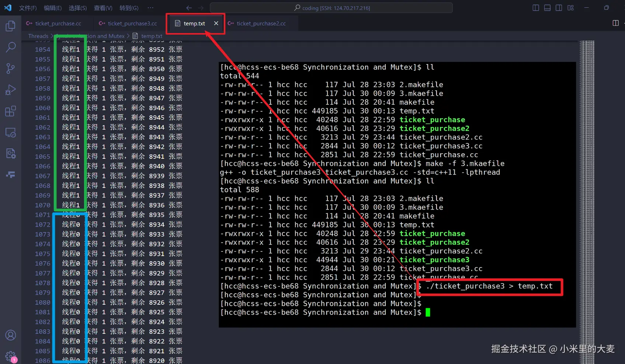
Task: Open the 查看(V) menu
Action: click(x=103, y=8)
